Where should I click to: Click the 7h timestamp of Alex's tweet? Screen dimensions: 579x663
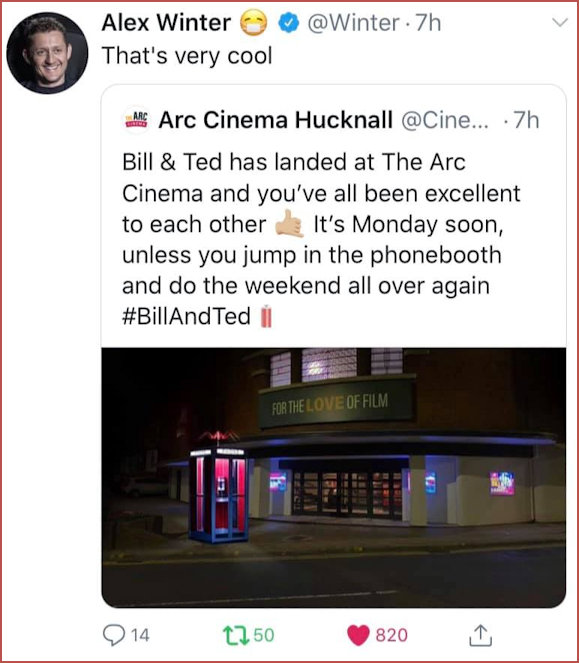coord(428,23)
